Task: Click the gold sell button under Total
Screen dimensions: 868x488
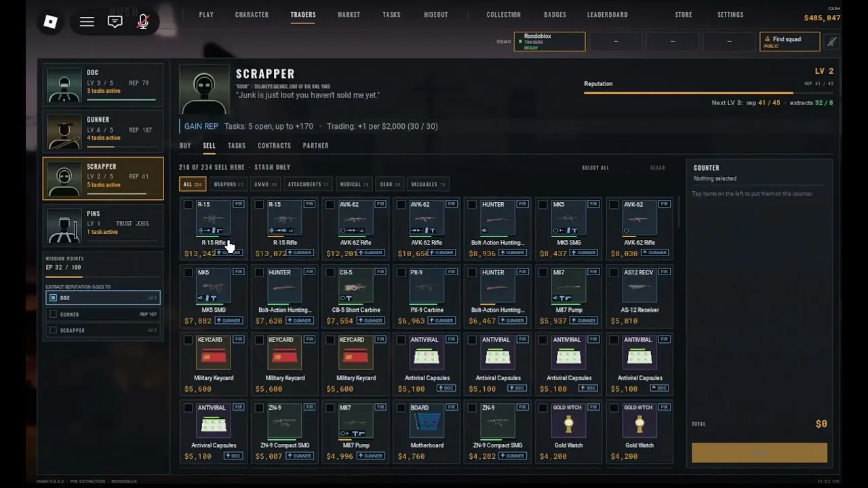Action: (759, 453)
